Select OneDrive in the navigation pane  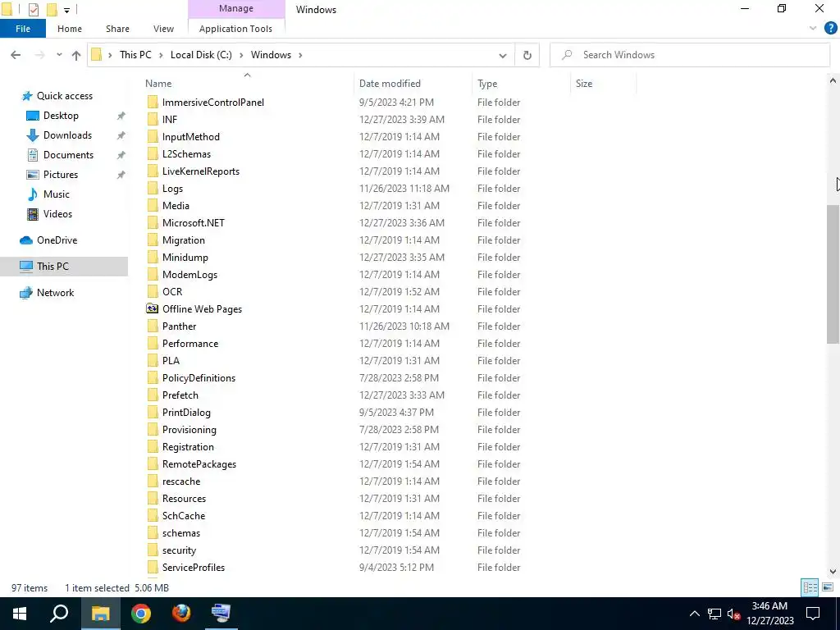(57, 240)
